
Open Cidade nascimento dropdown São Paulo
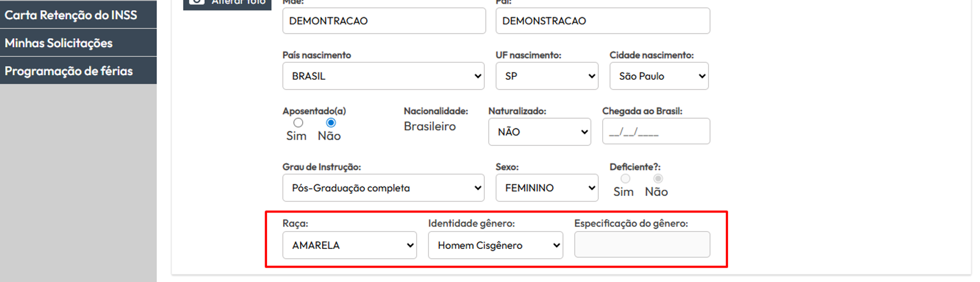point(659,76)
